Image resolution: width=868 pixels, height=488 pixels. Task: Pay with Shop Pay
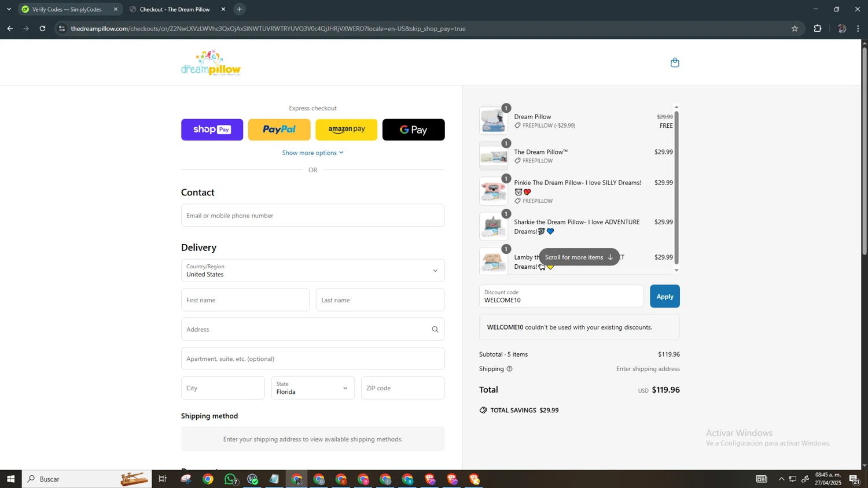click(x=212, y=130)
